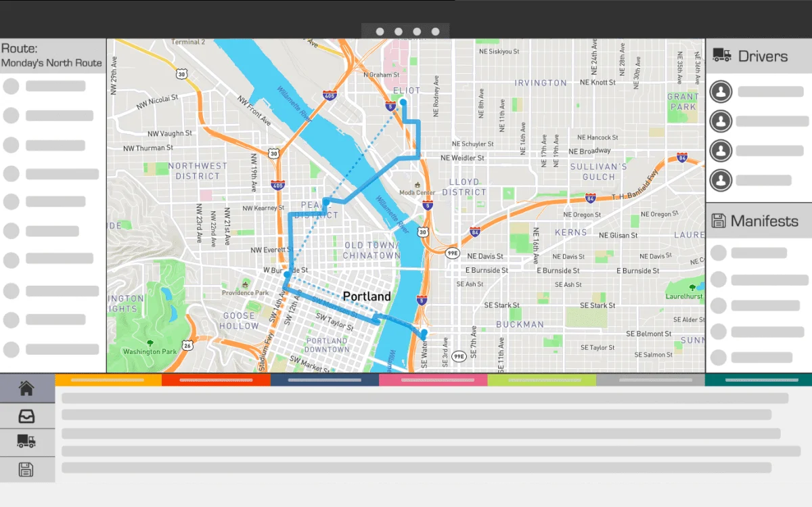Select the route stop marker at W Burnside St
Image resolution: width=812 pixels, height=507 pixels.
(x=288, y=275)
